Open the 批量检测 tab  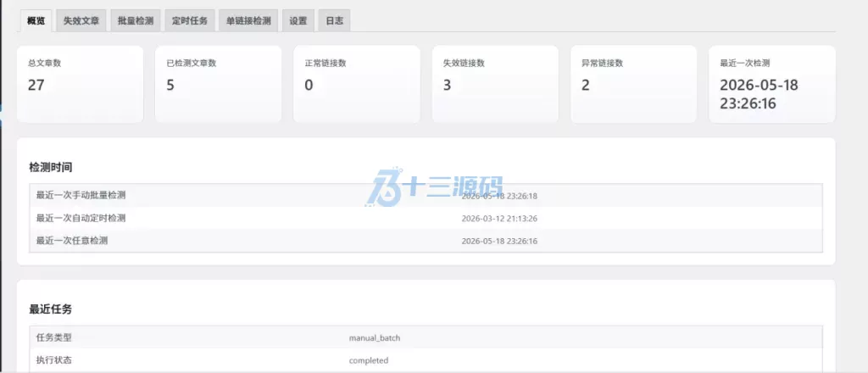[x=135, y=21]
